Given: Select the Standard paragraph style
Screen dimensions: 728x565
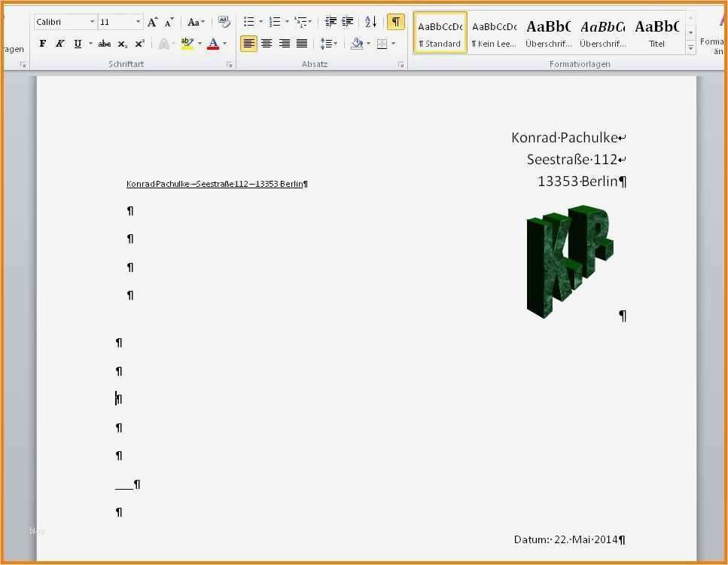Looking at the screenshot, I should [x=440, y=33].
